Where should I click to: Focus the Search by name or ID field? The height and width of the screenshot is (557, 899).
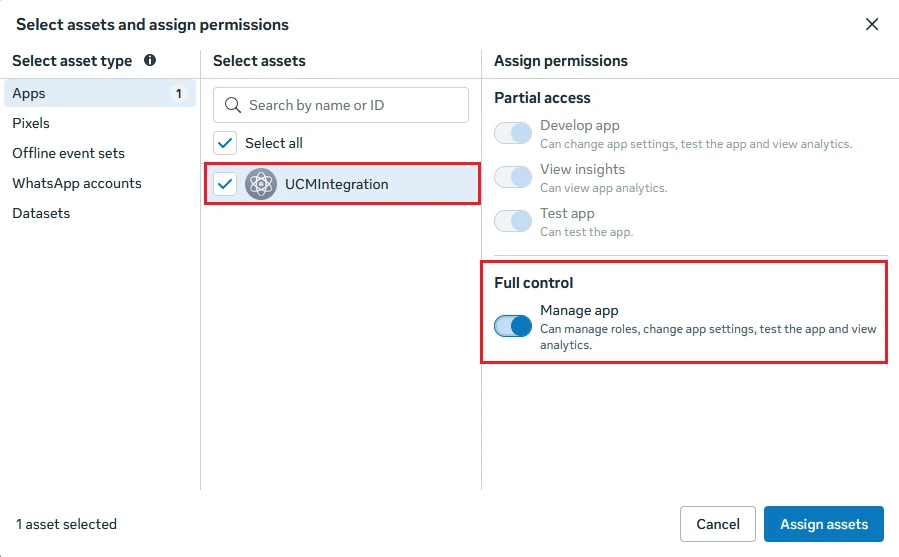coord(341,105)
